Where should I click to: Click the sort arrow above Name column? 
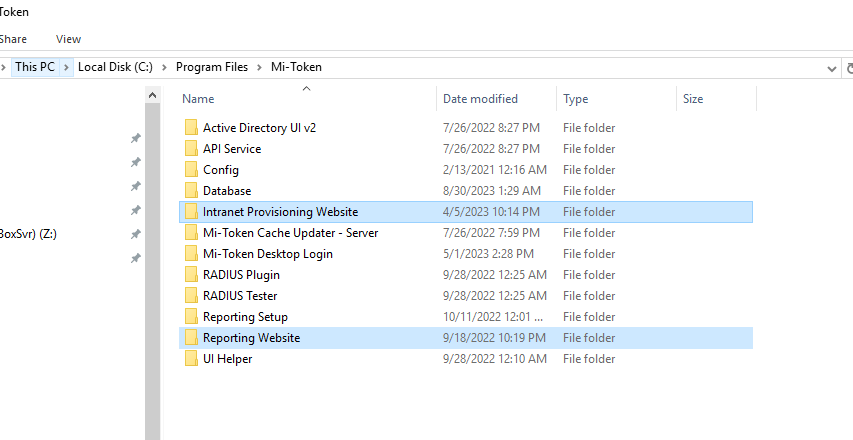point(306,88)
